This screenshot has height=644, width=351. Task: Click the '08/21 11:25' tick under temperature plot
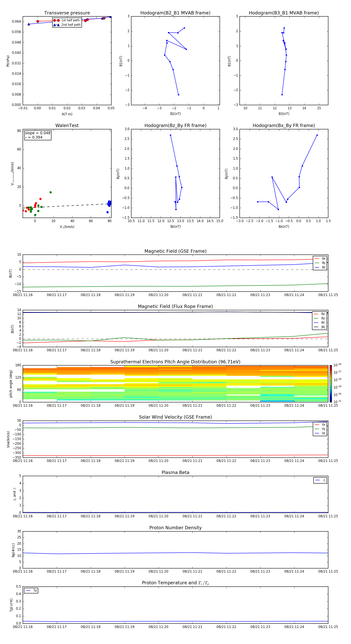click(x=328, y=627)
